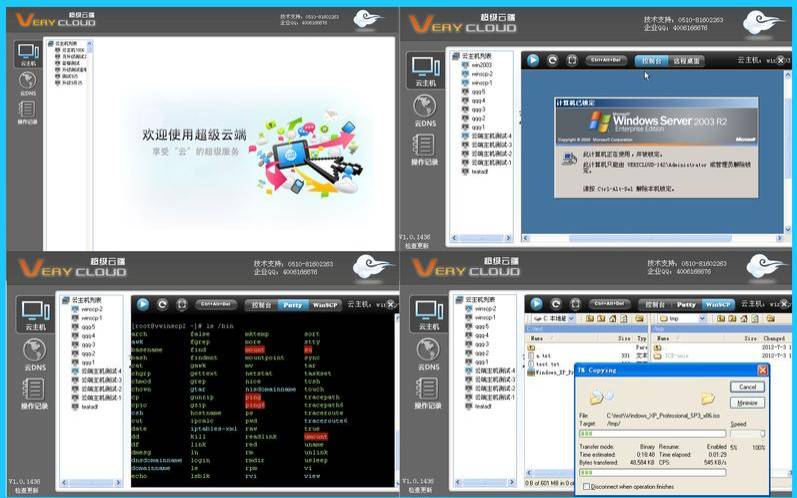
Task: Click the play icon above the WinSCP file panel
Action: [536, 304]
